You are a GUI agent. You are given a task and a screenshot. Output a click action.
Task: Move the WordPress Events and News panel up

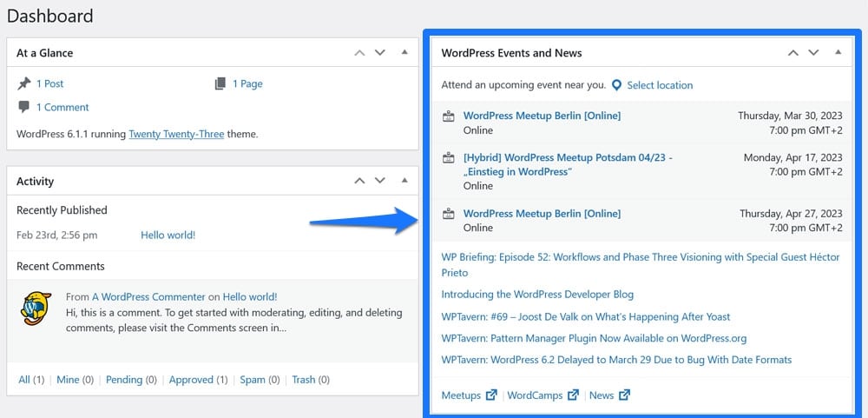[x=792, y=53]
